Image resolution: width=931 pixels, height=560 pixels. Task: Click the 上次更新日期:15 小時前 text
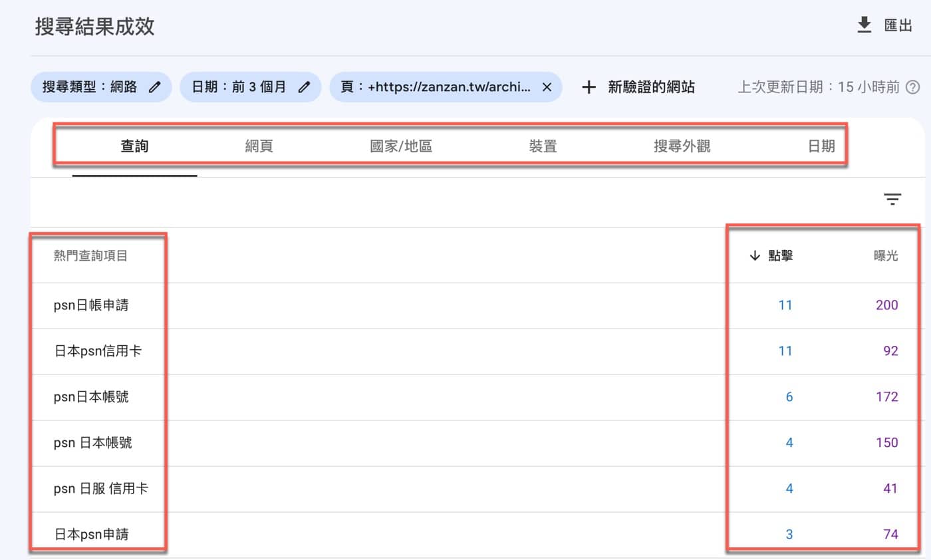[x=819, y=87]
